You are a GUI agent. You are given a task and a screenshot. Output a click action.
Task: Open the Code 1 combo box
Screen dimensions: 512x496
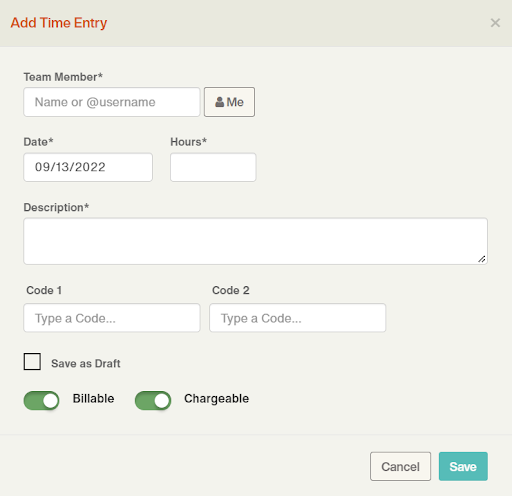pos(112,318)
